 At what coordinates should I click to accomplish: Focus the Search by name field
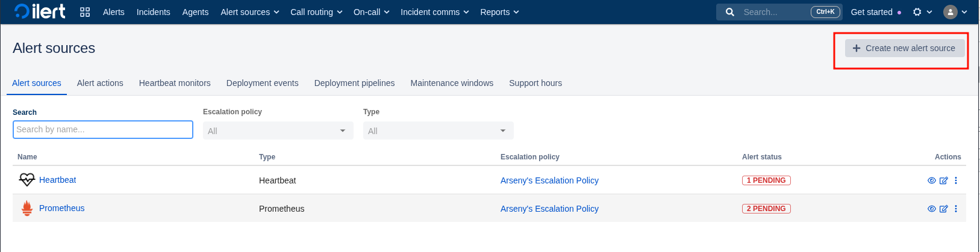103,129
